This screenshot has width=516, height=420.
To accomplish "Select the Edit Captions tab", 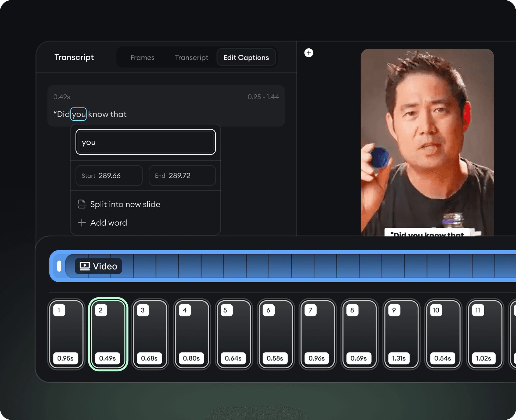I will coord(246,57).
